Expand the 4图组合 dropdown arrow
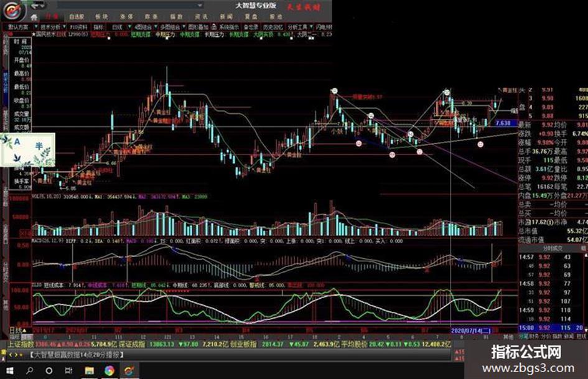The image size is (588, 379). [155, 27]
